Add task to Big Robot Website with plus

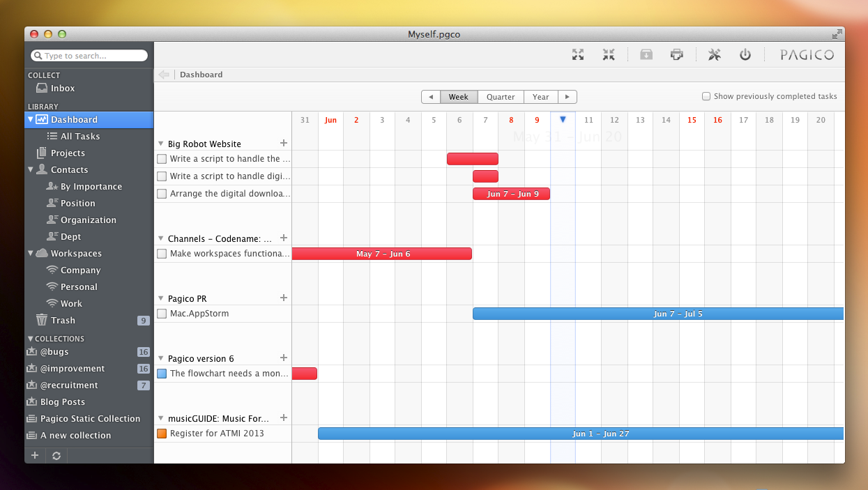284,143
